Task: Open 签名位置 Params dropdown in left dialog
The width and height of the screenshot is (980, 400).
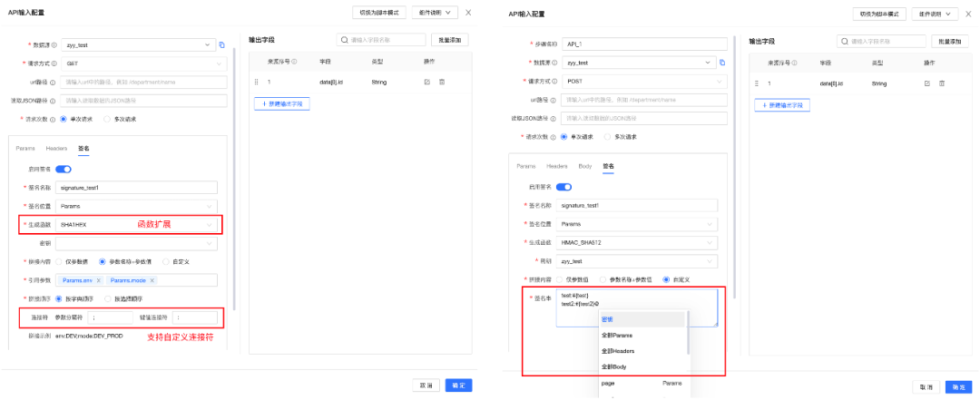Action: point(136,206)
